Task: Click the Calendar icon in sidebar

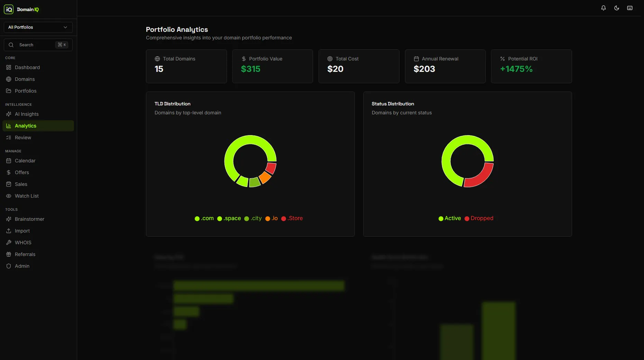Action: point(9,161)
